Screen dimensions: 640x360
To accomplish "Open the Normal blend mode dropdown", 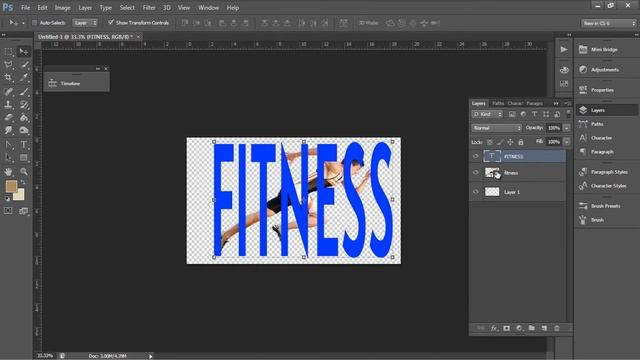I will pos(497,128).
